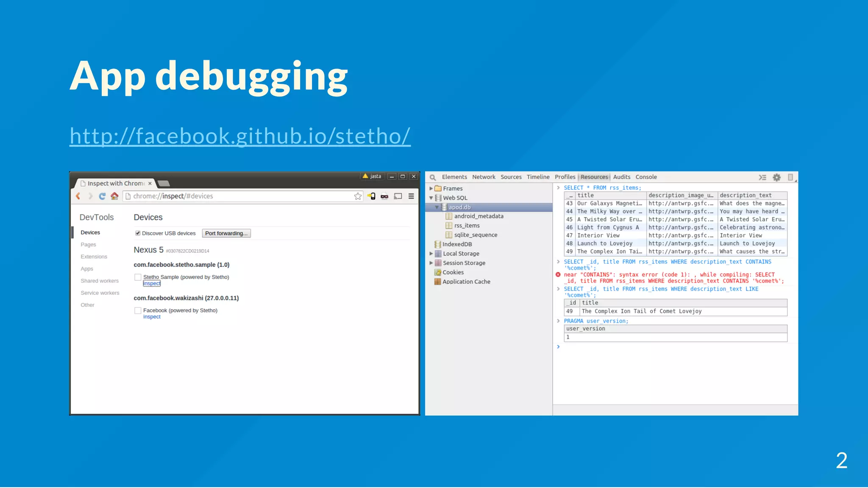868x488 pixels.
Task: Click the cast screen icon in toolbar
Action: pyautogui.click(x=398, y=196)
